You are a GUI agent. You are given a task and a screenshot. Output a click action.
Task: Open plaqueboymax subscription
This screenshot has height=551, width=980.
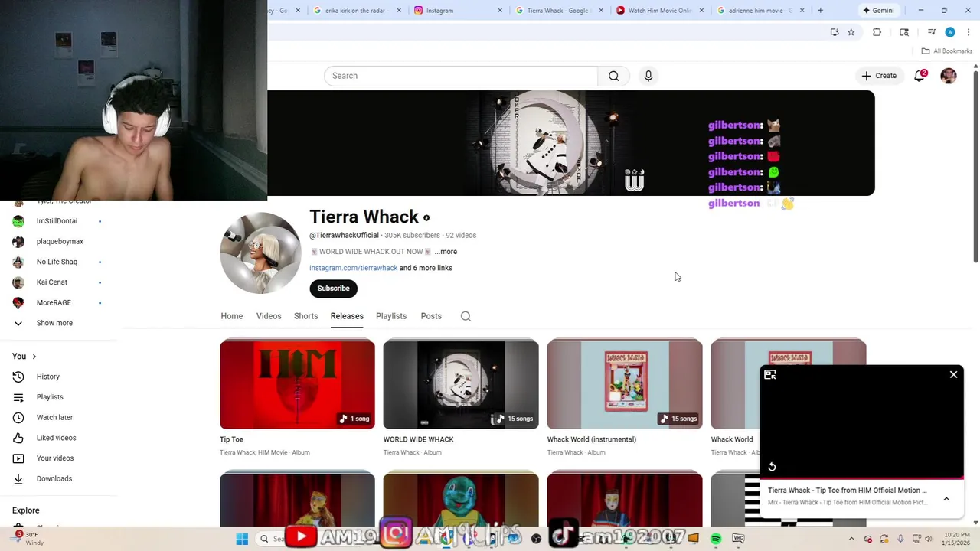[x=58, y=242]
